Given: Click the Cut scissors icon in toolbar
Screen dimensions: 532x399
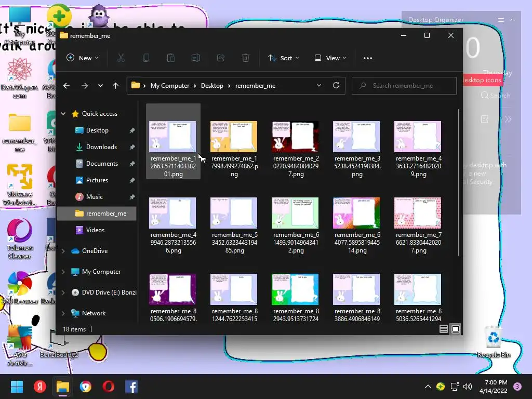Looking at the screenshot, I should 121,58.
